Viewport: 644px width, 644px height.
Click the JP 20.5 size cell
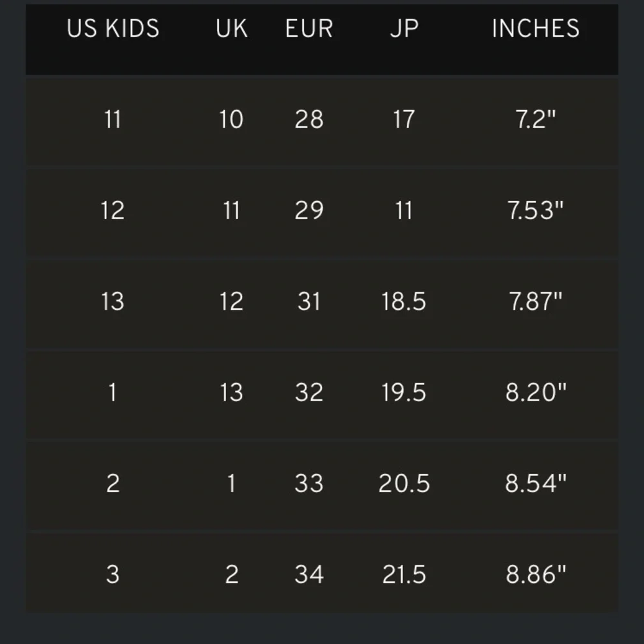click(404, 484)
